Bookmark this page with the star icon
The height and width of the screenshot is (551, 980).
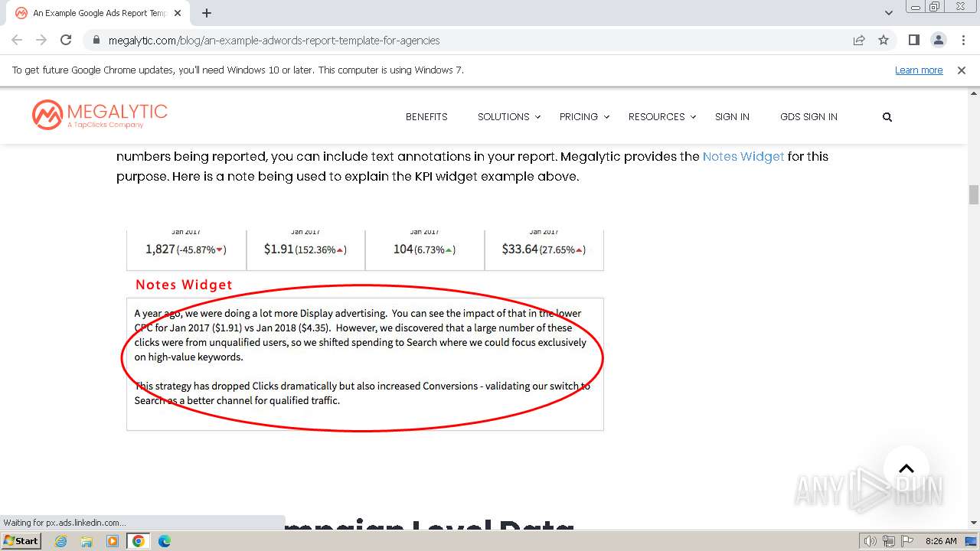[884, 40]
